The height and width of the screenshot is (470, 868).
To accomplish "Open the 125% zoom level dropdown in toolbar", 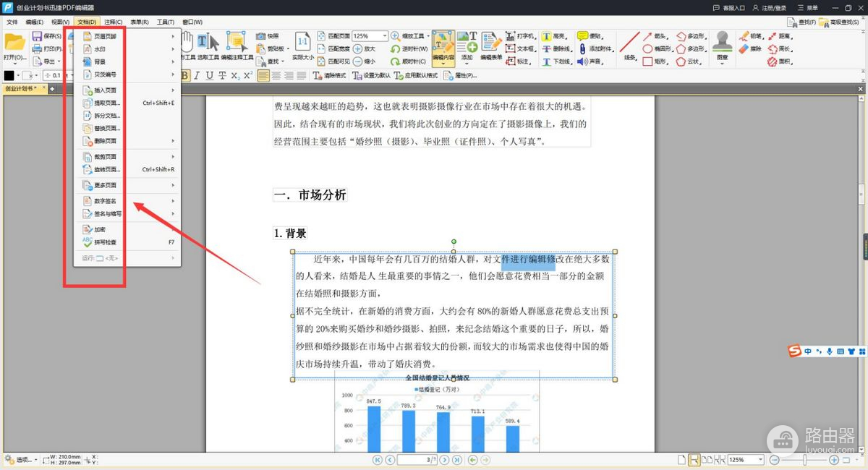I will pos(383,36).
